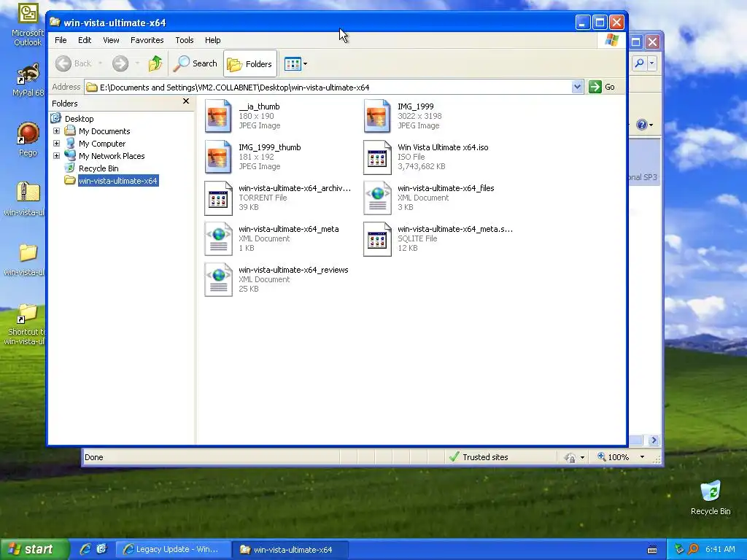
Task: Click the Back navigation arrow icon
Action: coord(63,63)
